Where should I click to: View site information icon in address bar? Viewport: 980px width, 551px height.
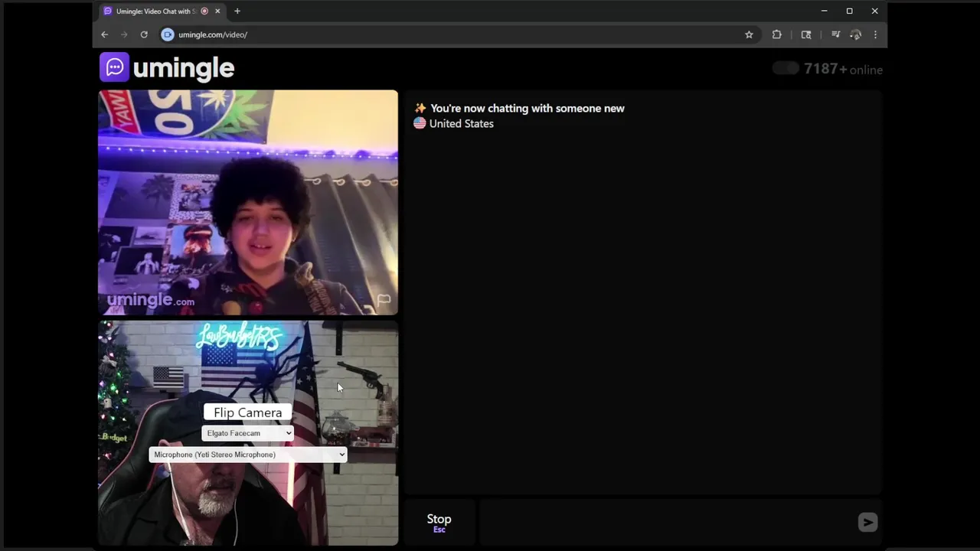coord(168,34)
